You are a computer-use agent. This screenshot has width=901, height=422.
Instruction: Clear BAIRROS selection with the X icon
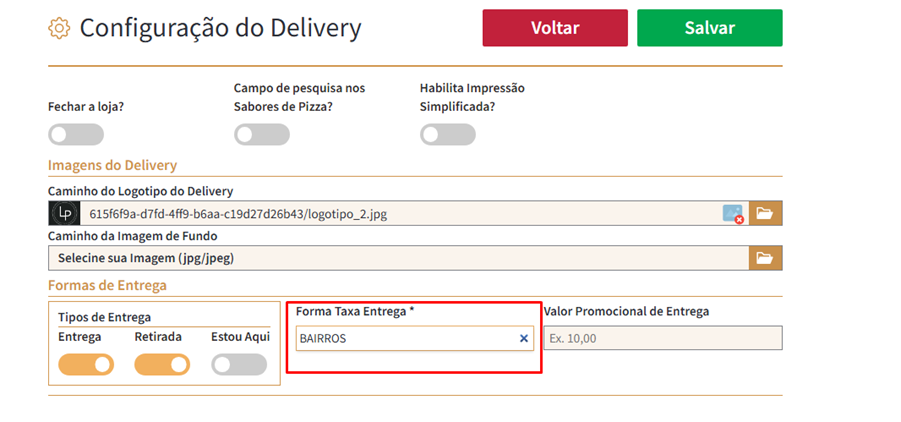tap(523, 339)
